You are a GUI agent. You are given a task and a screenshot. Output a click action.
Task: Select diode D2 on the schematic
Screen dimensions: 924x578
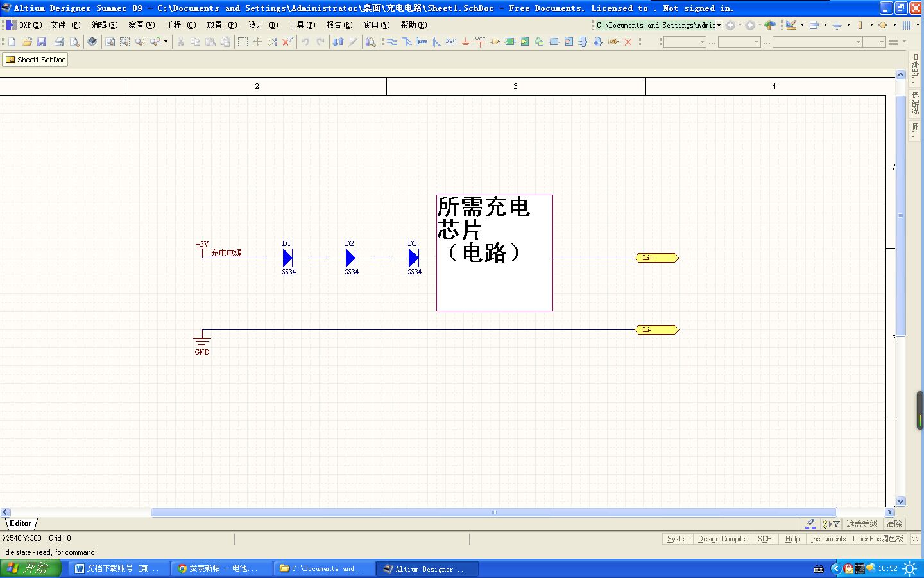point(350,258)
